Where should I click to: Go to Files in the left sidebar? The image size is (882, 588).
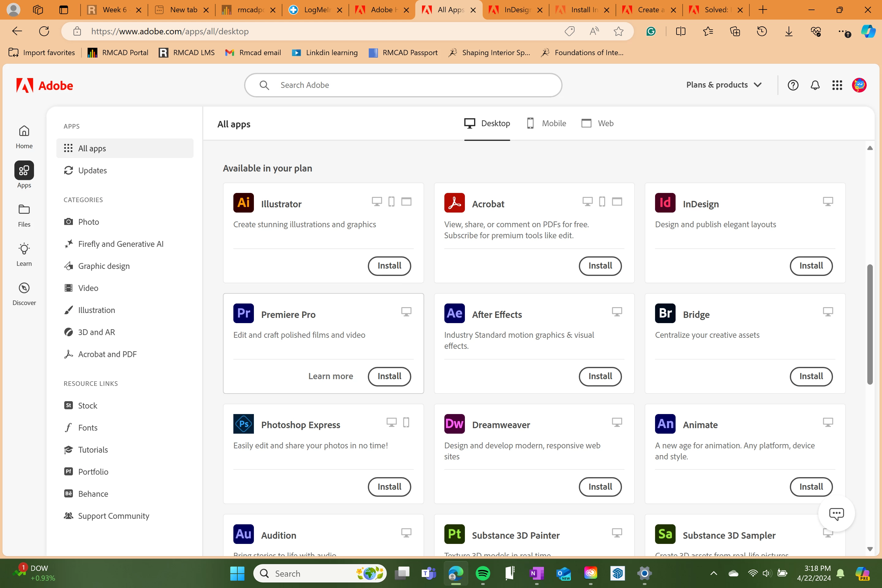24,216
